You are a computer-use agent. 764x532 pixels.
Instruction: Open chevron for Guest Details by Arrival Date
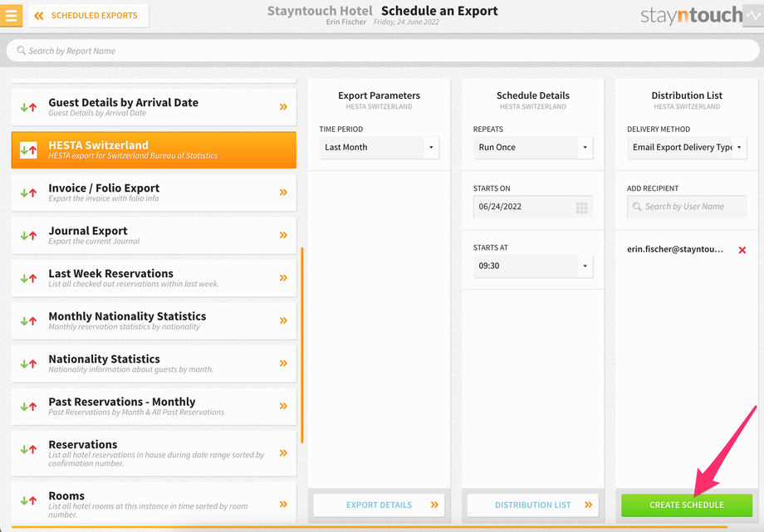pyautogui.click(x=283, y=107)
